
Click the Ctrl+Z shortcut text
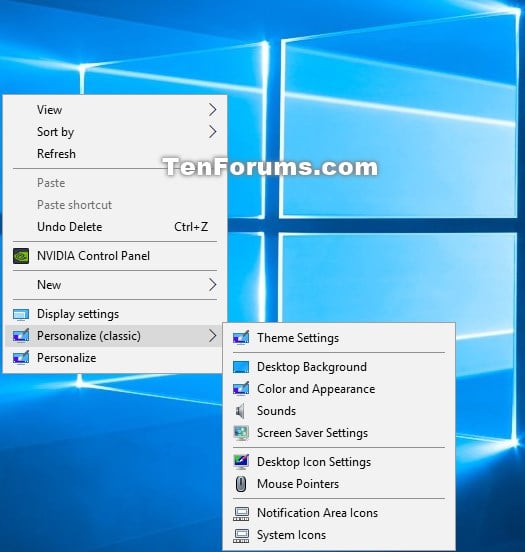(x=191, y=227)
